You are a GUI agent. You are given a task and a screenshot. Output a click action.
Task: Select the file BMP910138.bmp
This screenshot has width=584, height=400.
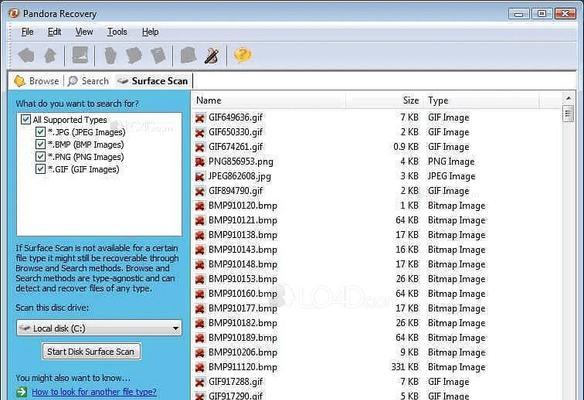[x=242, y=235]
